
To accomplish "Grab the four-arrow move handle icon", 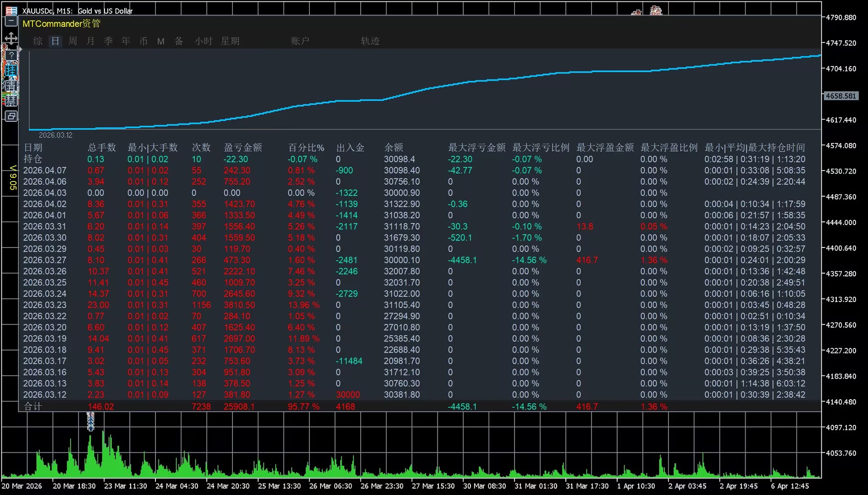I will click(11, 38).
